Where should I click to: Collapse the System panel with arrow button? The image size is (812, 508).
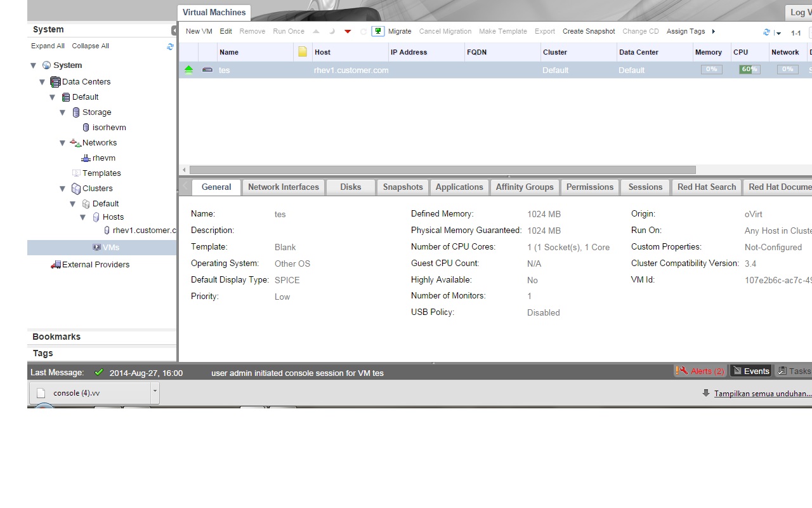coord(174,30)
